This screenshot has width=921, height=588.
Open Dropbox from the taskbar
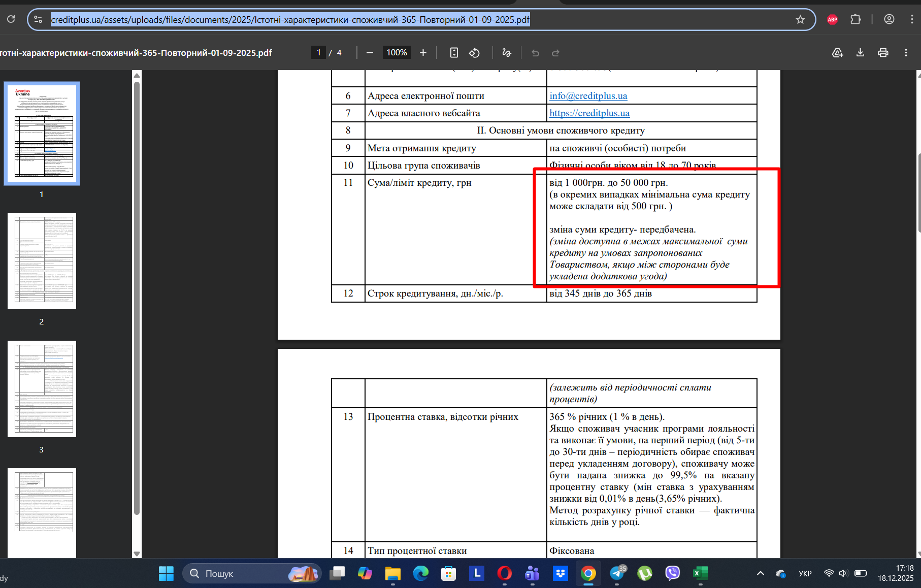pyautogui.click(x=561, y=573)
